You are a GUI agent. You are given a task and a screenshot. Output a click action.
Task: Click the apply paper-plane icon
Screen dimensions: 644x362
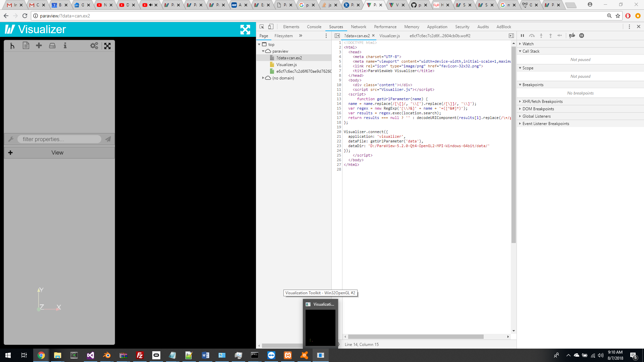[108, 139]
